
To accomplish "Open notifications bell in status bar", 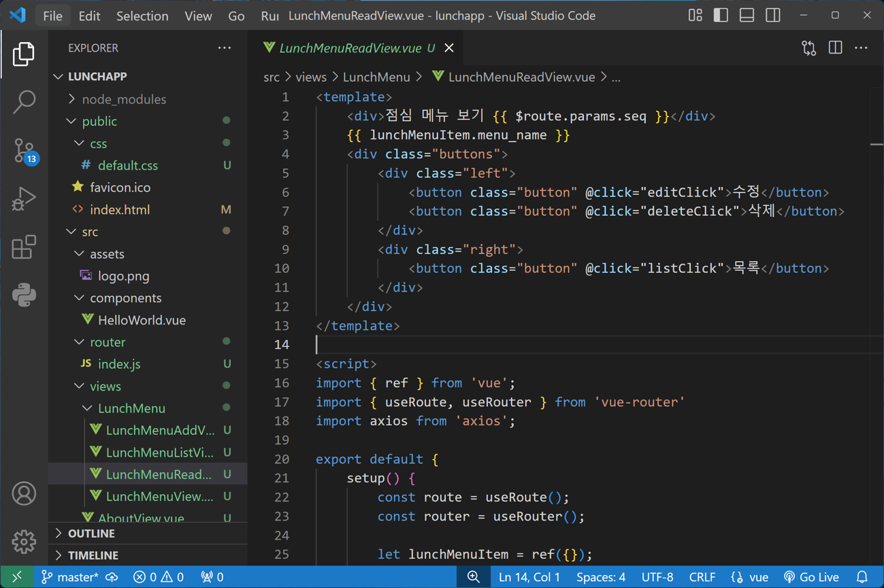I will pyautogui.click(x=862, y=577).
